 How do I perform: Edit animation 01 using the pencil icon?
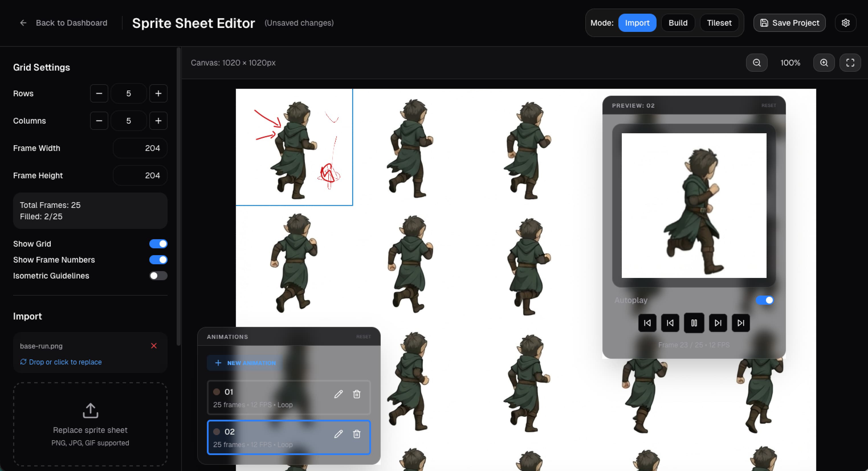click(x=338, y=394)
